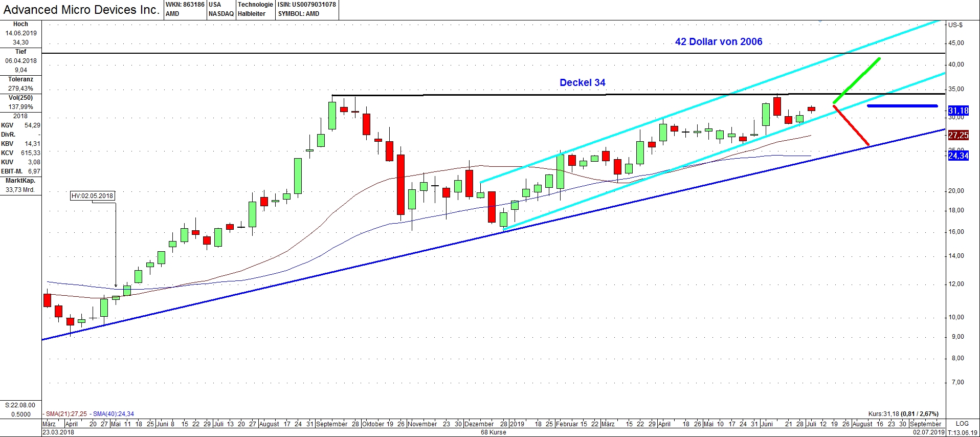Click the latest red candlestick in July

click(x=811, y=108)
